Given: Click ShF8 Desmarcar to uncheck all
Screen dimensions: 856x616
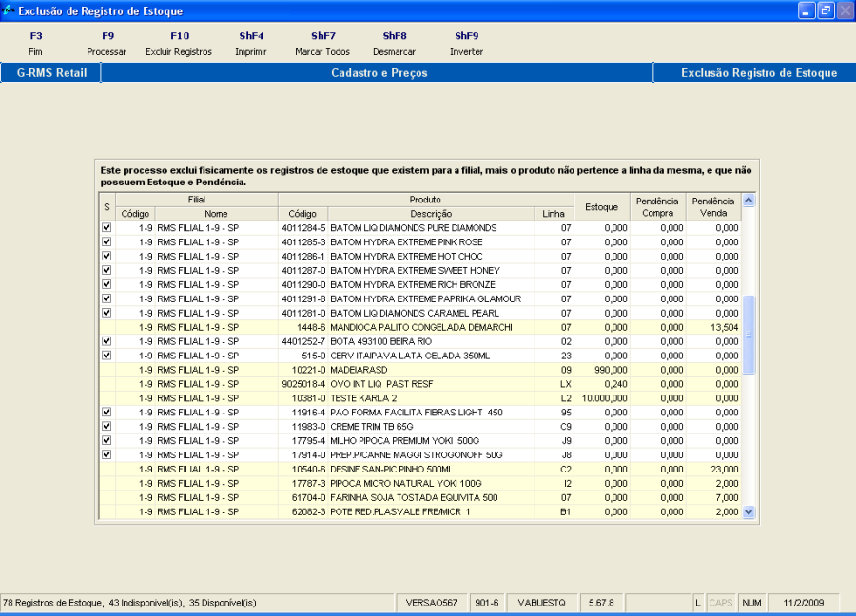Looking at the screenshot, I should [x=394, y=44].
